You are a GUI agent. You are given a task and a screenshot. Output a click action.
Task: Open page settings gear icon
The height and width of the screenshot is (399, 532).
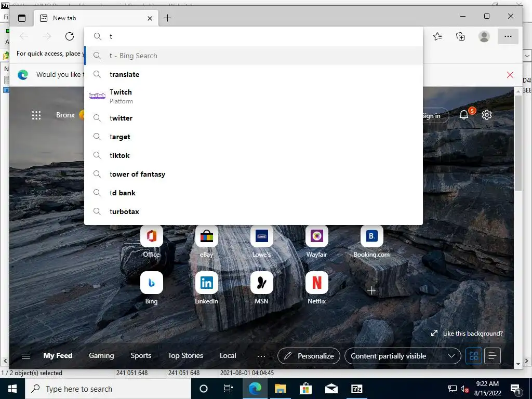487,115
